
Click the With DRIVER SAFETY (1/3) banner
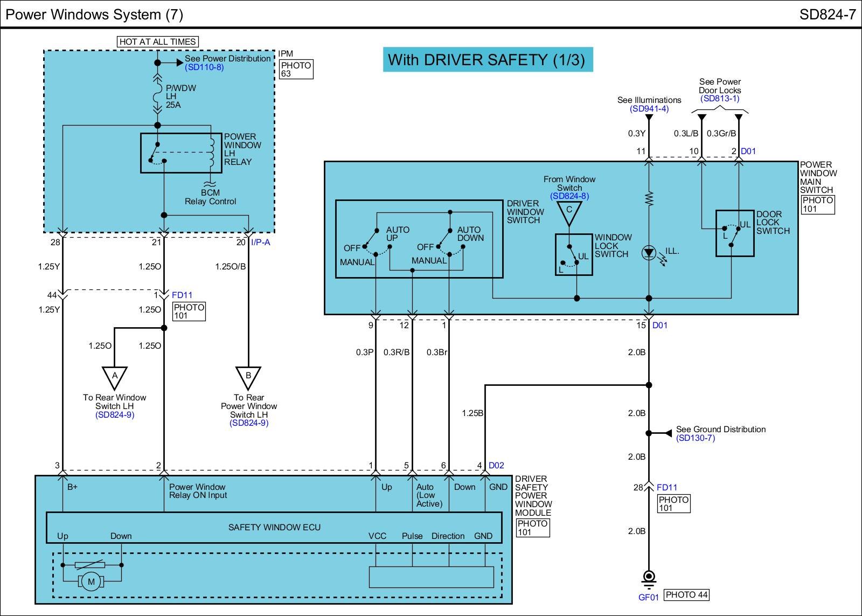487,59
